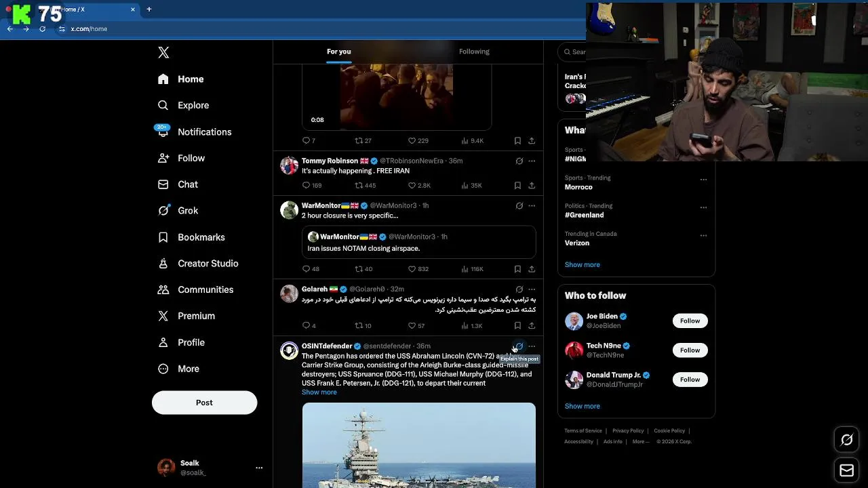Like Tommy Robinson's post
The height and width of the screenshot is (488, 868).
tap(419, 185)
